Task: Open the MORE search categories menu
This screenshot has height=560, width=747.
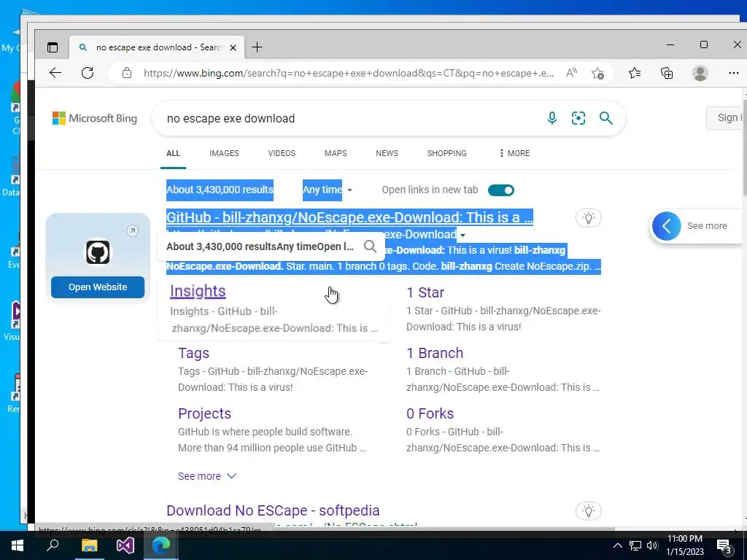Action: 514,153
